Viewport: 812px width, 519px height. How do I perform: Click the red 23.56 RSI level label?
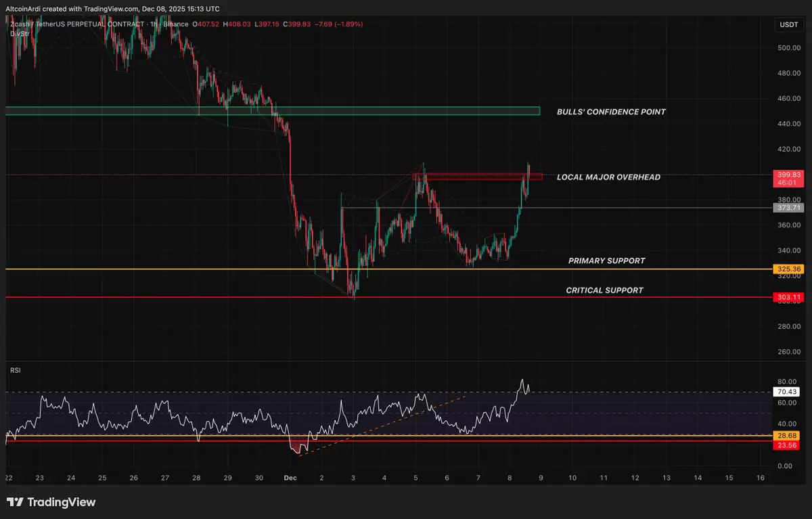(x=787, y=444)
